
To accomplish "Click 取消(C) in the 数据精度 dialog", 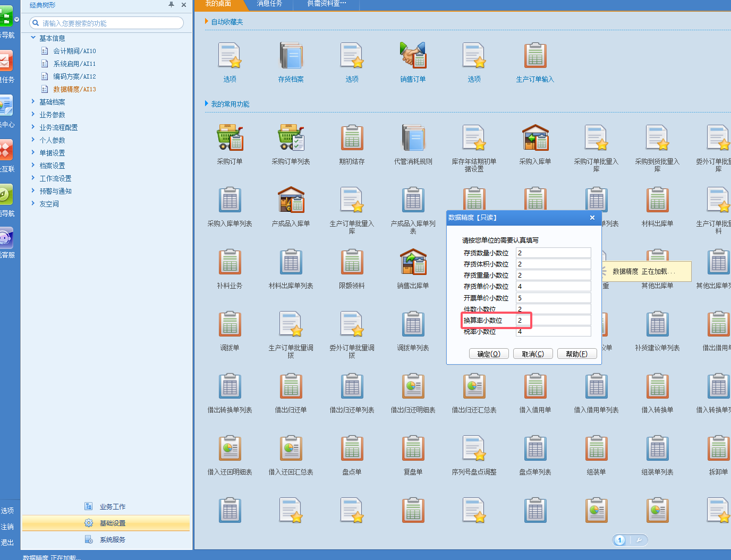I will 533,354.
